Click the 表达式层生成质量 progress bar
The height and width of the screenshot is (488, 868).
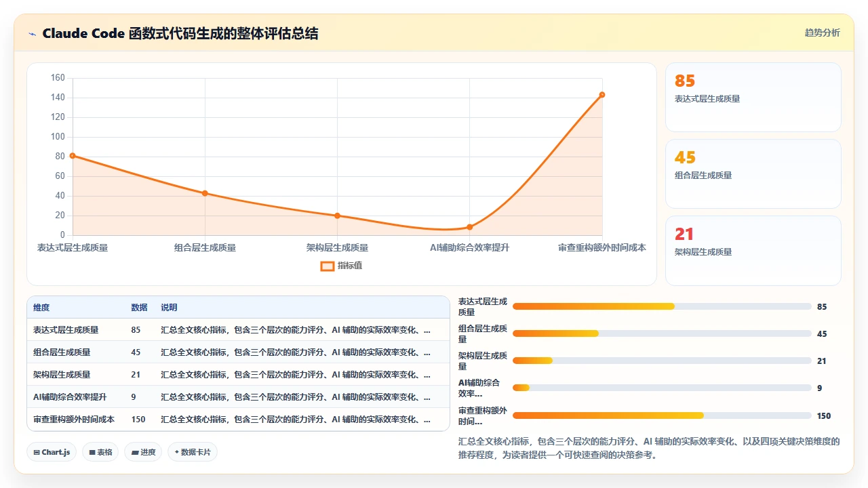[x=662, y=306]
